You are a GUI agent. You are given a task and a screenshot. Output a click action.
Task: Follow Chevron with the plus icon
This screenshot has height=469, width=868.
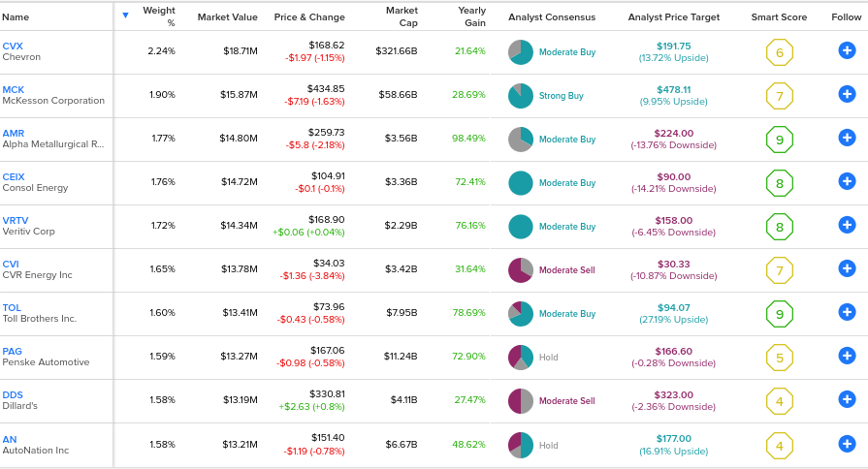tap(847, 51)
